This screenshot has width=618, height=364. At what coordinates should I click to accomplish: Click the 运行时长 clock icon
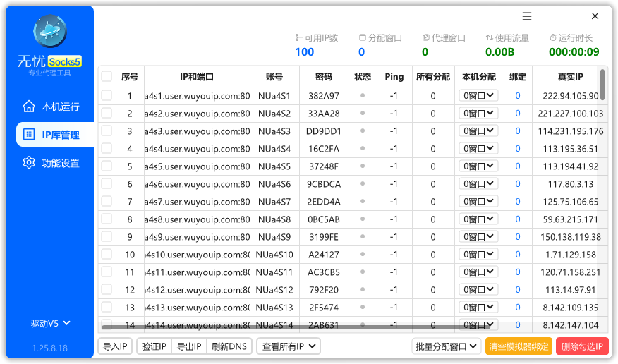click(553, 38)
